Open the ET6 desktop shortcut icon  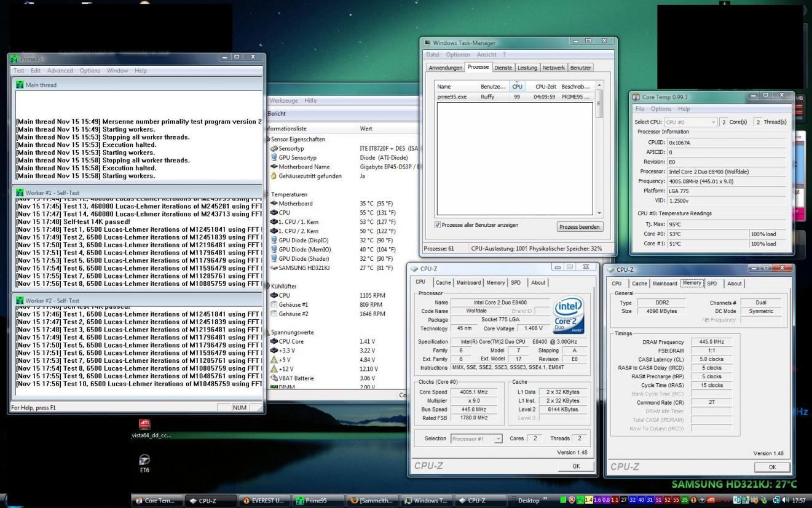point(145,460)
